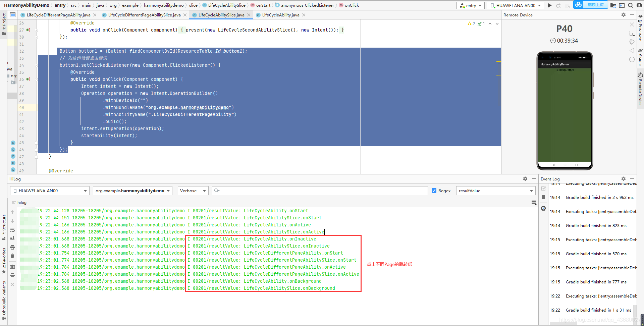The image size is (644, 326).
Task: Run the entry configuration with play button
Action: [549, 5]
